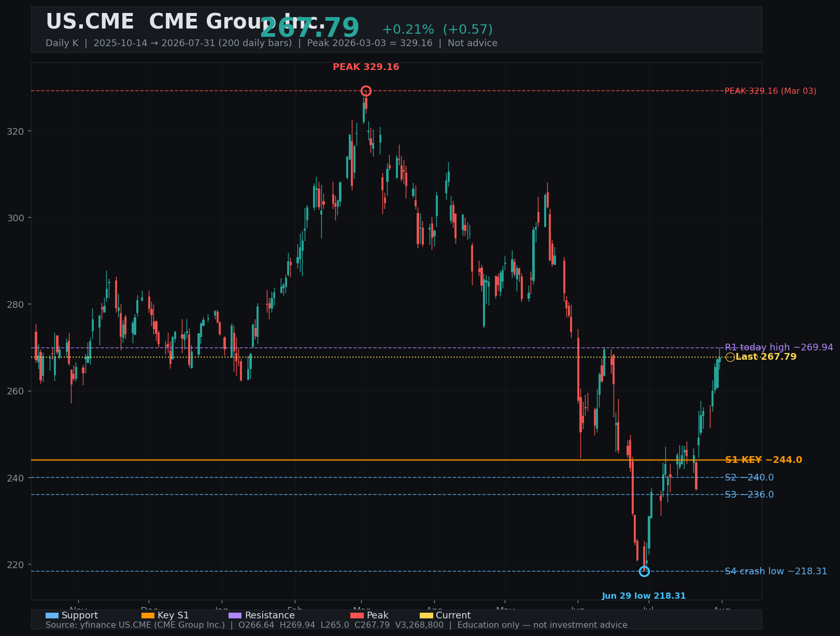The height and width of the screenshot is (636, 840).
Task: Select the purple Resistance legend swatch
Action: pos(235,615)
